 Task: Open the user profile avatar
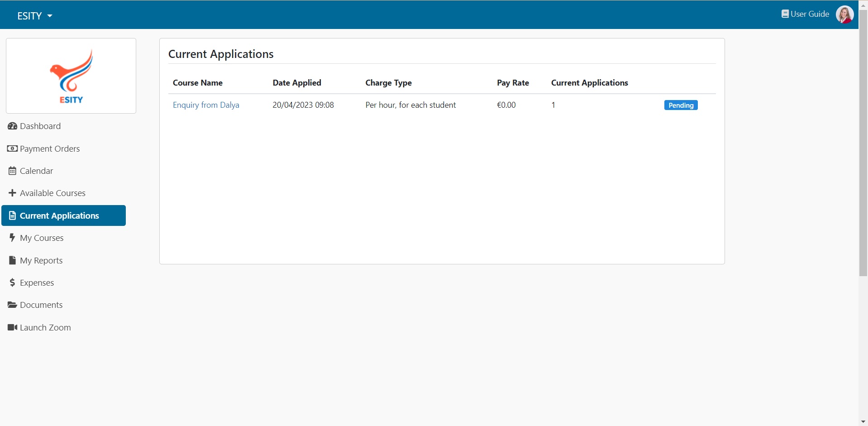coord(844,14)
